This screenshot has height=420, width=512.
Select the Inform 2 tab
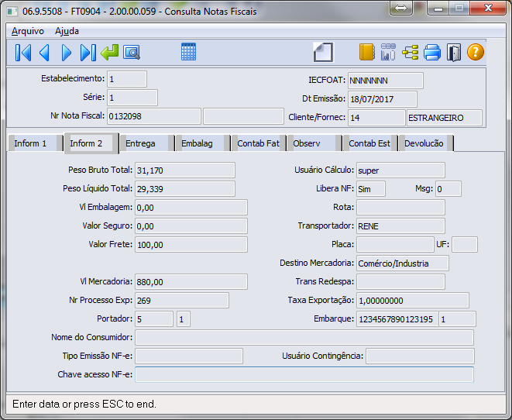tap(91, 143)
